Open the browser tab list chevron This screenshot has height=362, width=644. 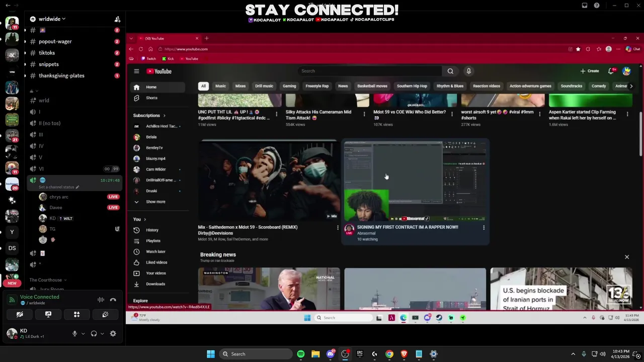[x=131, y=38]
